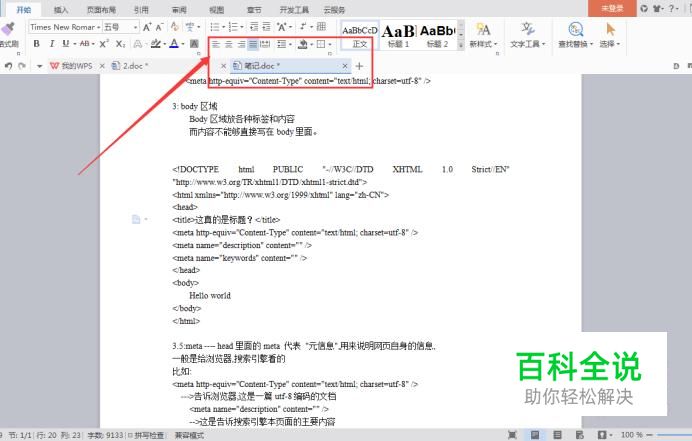
Task: Toggle Strikethrough AB formatting
Action: coord(85,44)
